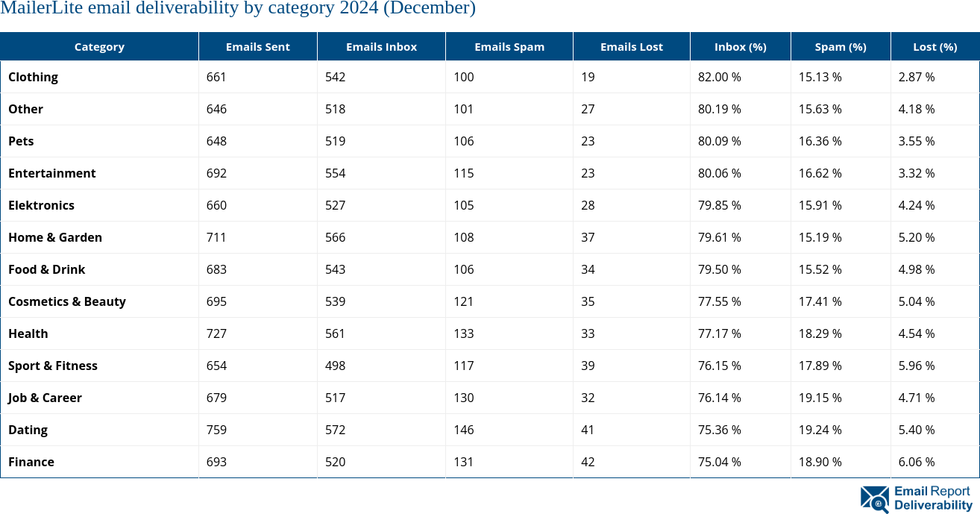The image size is (980, 514).
Task: Click the 79.85 % inbox value for Elektronics
Action: coord(720,205)
